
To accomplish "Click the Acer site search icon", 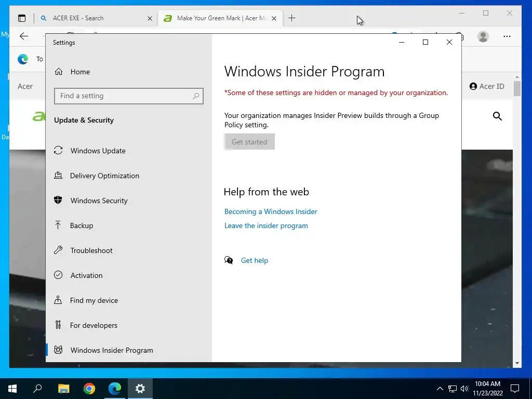I will click(x=497, y=116).
